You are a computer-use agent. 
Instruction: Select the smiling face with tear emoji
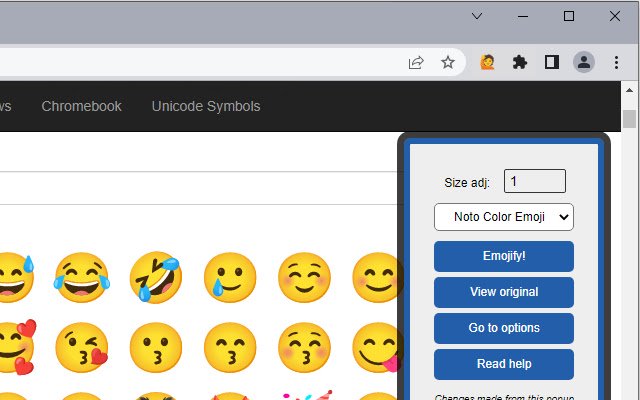click(230, 278)
